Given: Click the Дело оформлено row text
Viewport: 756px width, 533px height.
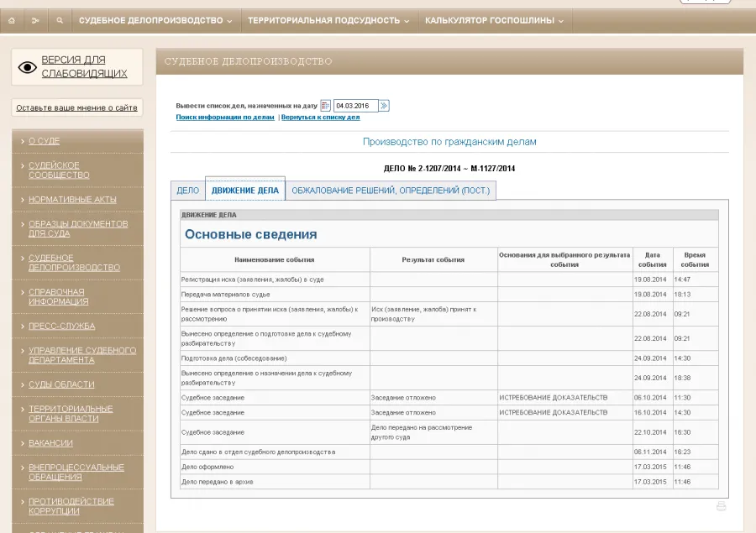Looking at the screenshot, I should point(207,467).
